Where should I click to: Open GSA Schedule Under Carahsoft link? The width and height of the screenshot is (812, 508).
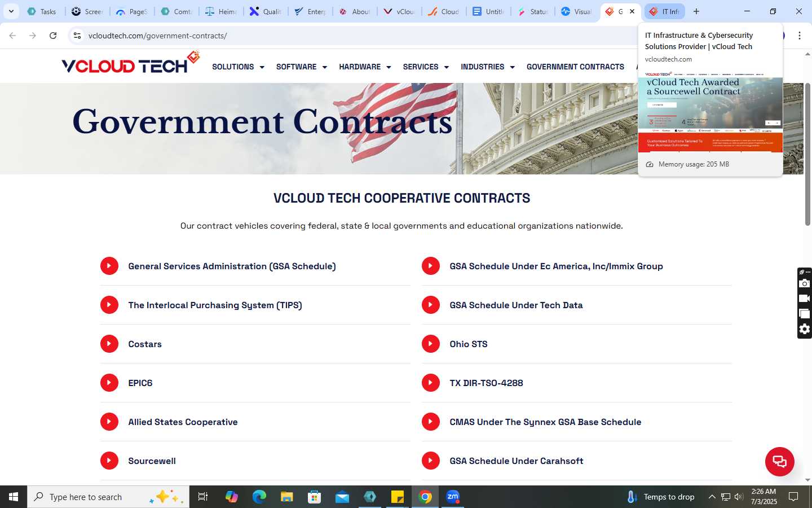tap(517, 461)
